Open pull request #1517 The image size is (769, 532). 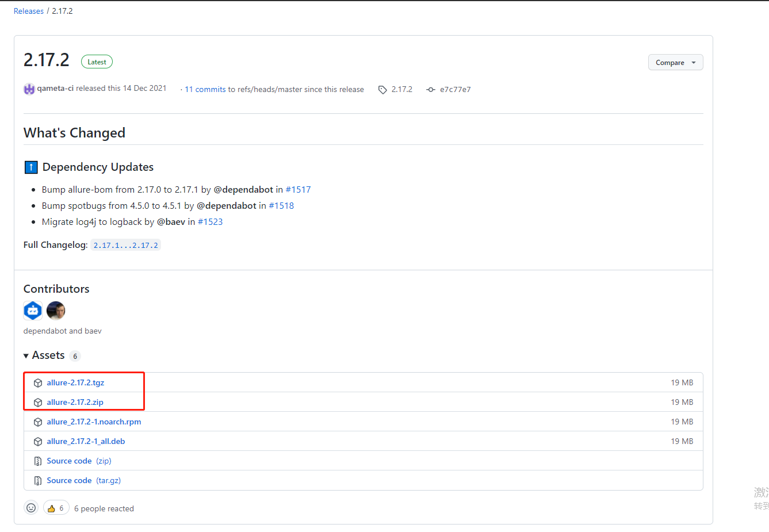pyautogui.click(x=298, y=189)
